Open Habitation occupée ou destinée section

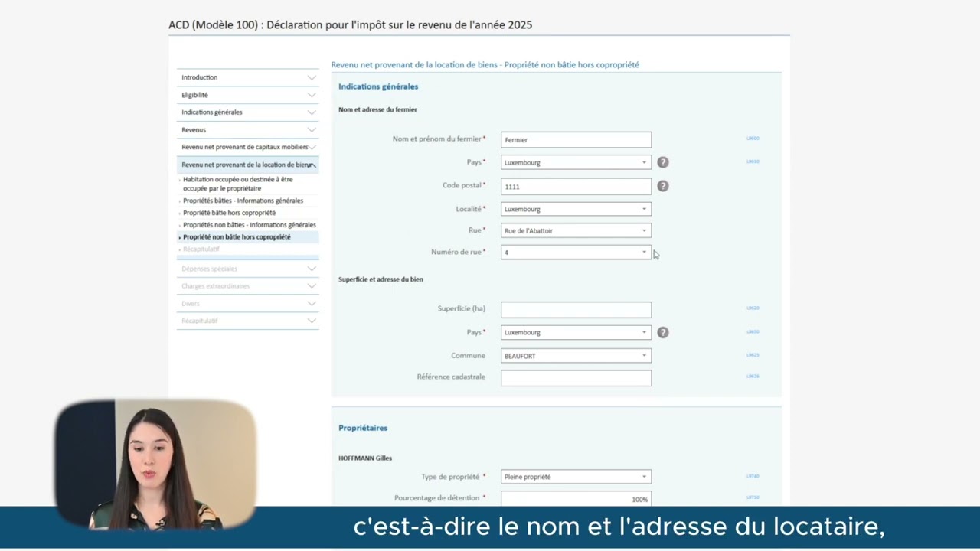coord(237,184)
